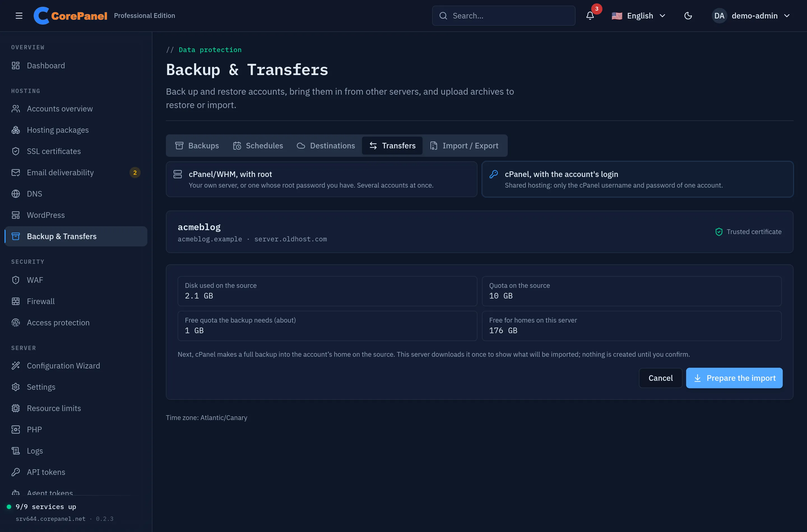
Task: Cancel the import preparation
Action: point(660,378)
